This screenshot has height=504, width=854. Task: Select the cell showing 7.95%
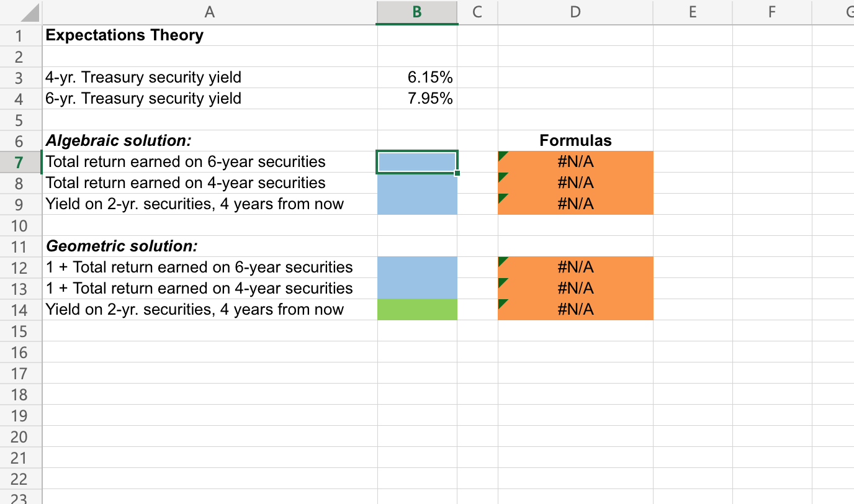click(x=416, y=98)
